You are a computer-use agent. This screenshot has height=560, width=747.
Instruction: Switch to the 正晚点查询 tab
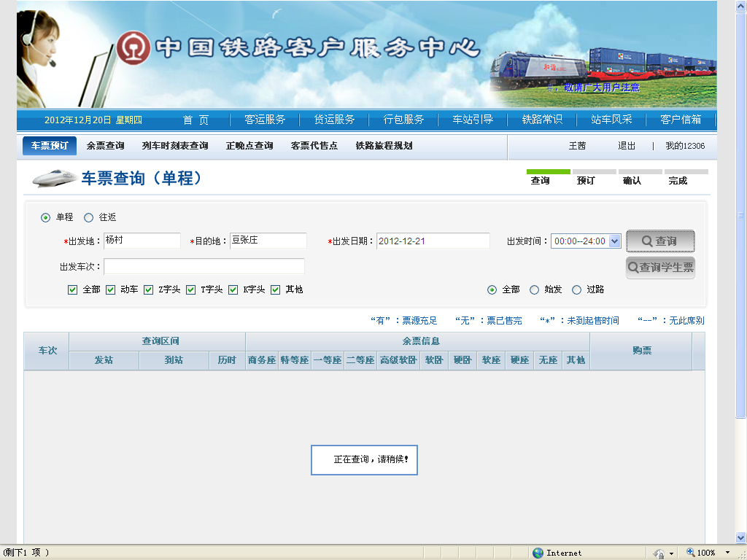coord(249,146)
